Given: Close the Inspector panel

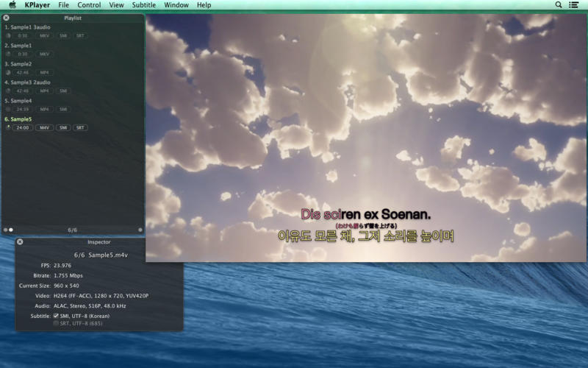Looking at the screenshot, I should 20,241.
